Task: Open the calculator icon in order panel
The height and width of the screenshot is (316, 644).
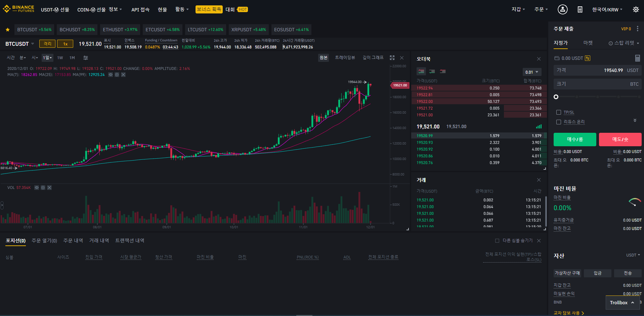Action: [x=637, y=58]
